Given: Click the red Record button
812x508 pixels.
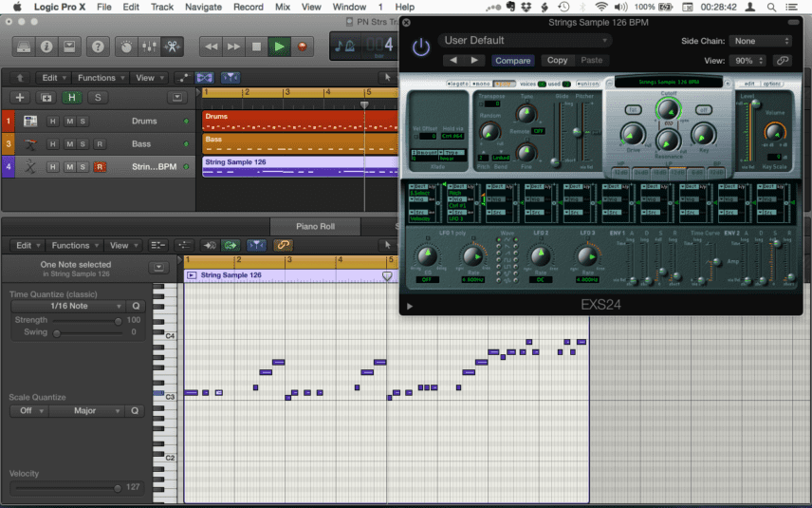Looking at the screenshot, I should 302,47.
